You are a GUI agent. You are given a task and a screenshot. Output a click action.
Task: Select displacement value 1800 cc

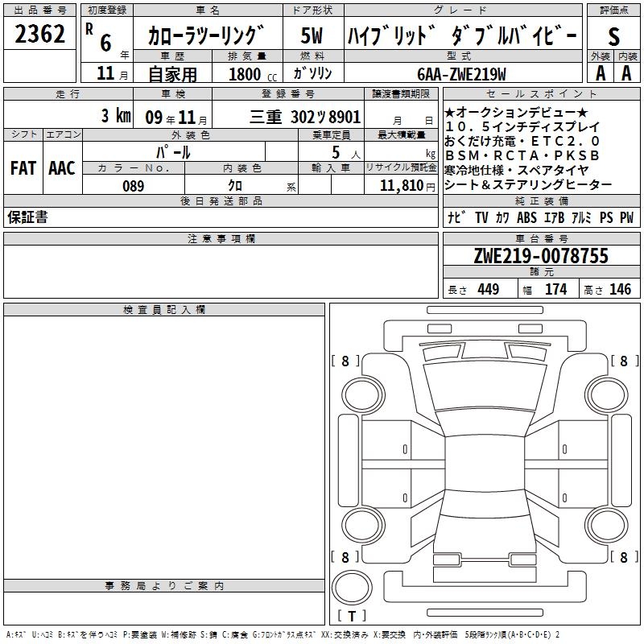point(253,75)
